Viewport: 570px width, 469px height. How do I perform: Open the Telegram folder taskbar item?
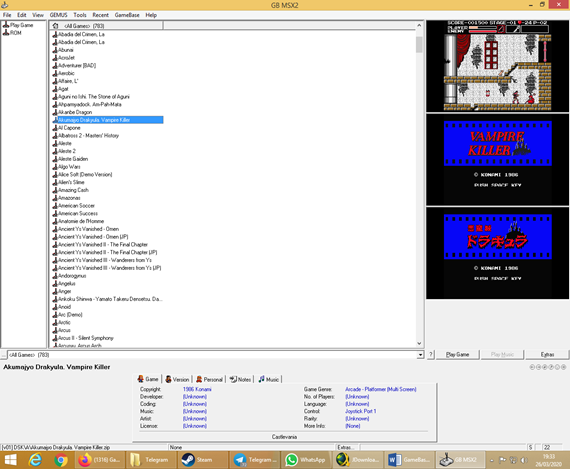pos(151,460)
